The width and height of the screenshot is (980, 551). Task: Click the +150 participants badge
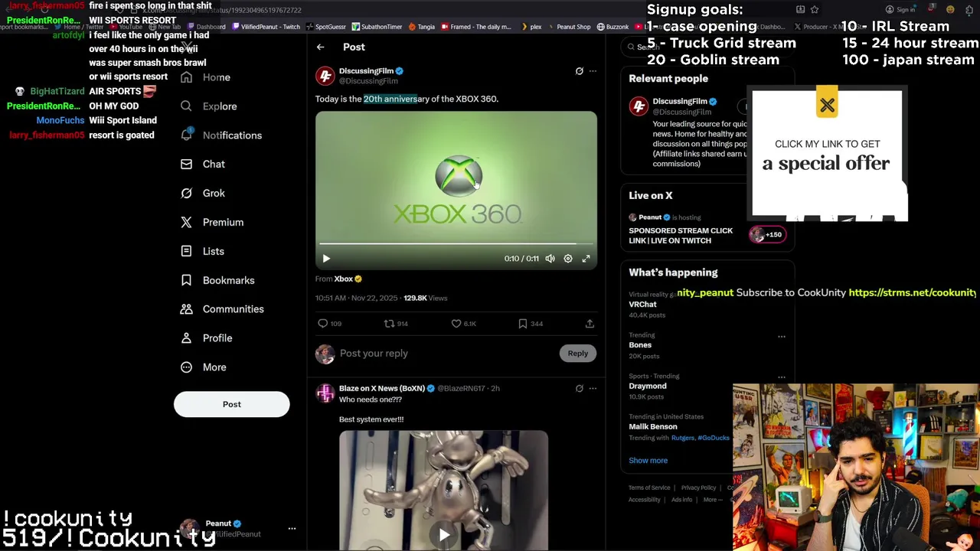click(x=767, y=235)
